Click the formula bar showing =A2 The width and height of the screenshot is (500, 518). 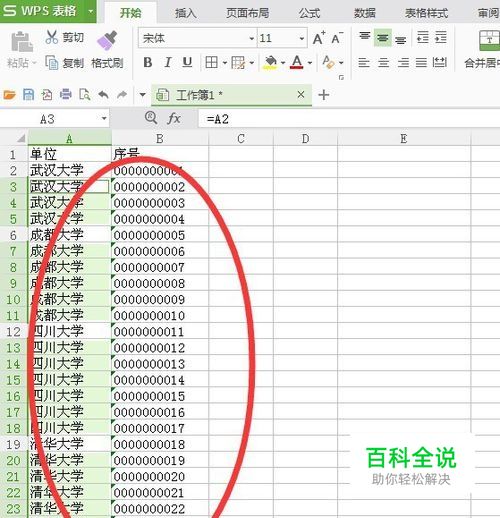pos(349,119)
